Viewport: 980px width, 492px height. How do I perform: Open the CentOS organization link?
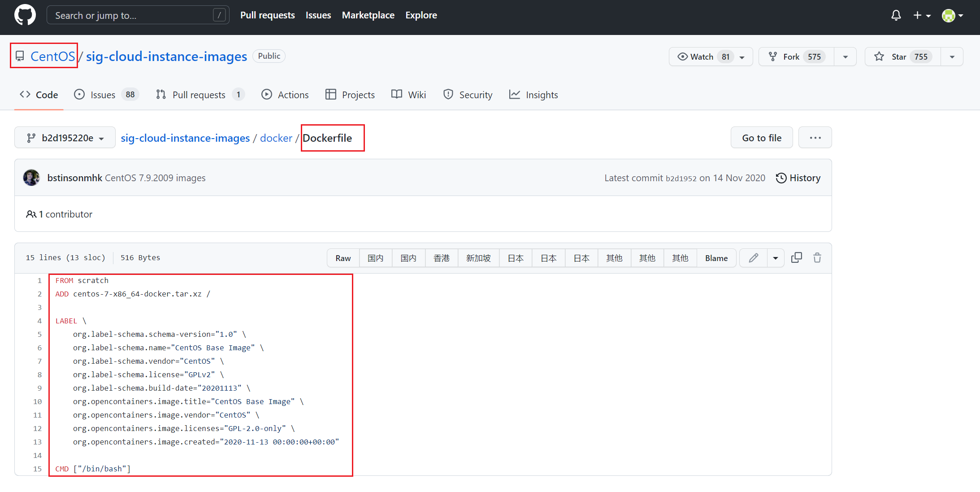click(x=52, y=56)
